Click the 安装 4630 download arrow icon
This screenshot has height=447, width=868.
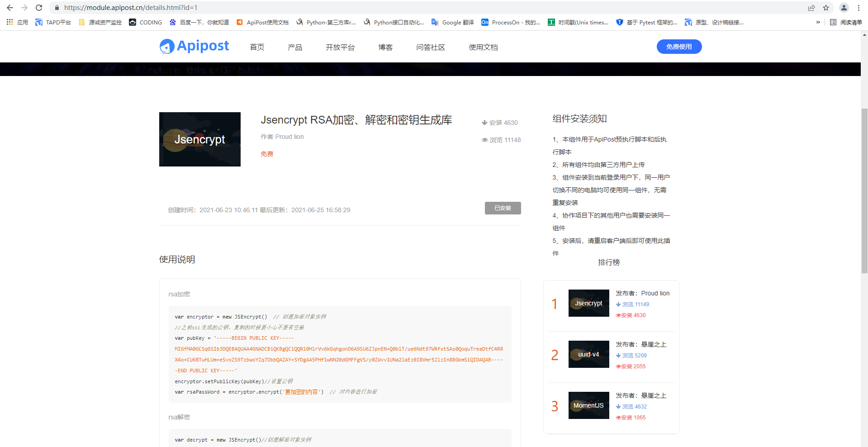(484, 123)
